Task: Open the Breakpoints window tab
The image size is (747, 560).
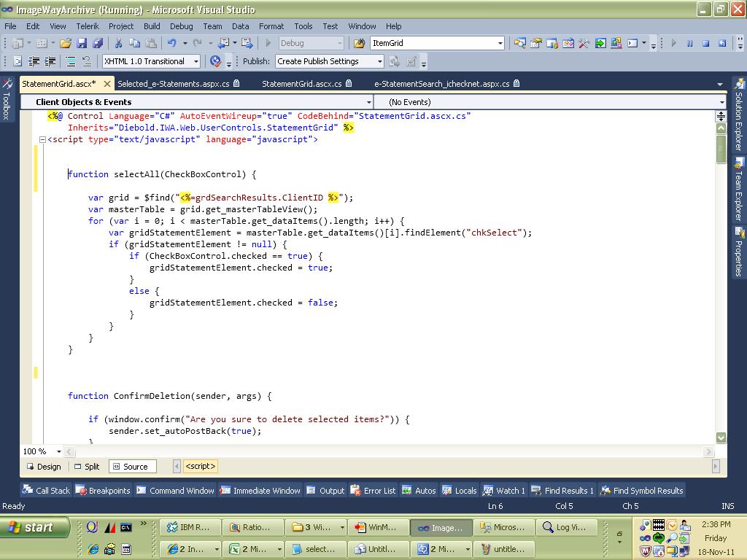Action: pyautogui.click(x=103, y=491)
